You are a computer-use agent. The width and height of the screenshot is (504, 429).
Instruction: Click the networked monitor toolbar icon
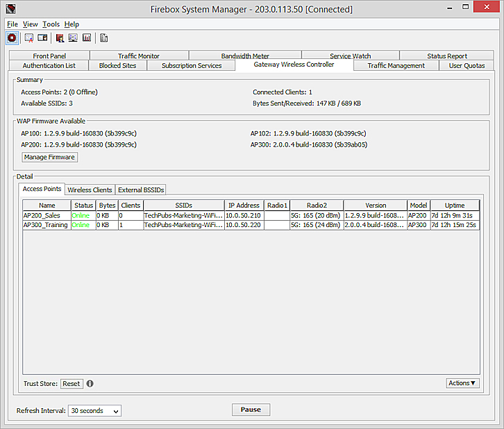click(73, 37)
